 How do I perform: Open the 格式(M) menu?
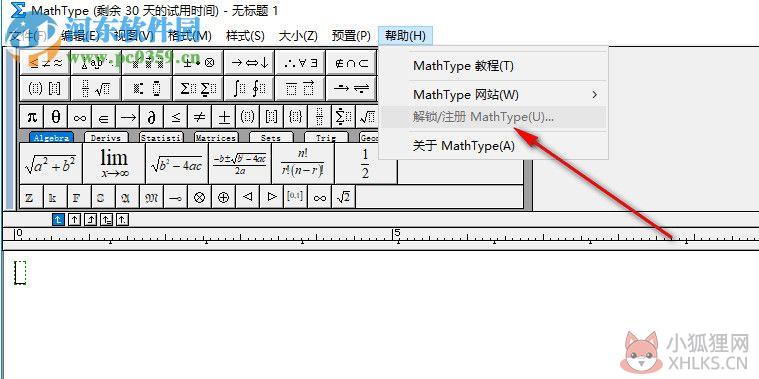coord(190,35)
